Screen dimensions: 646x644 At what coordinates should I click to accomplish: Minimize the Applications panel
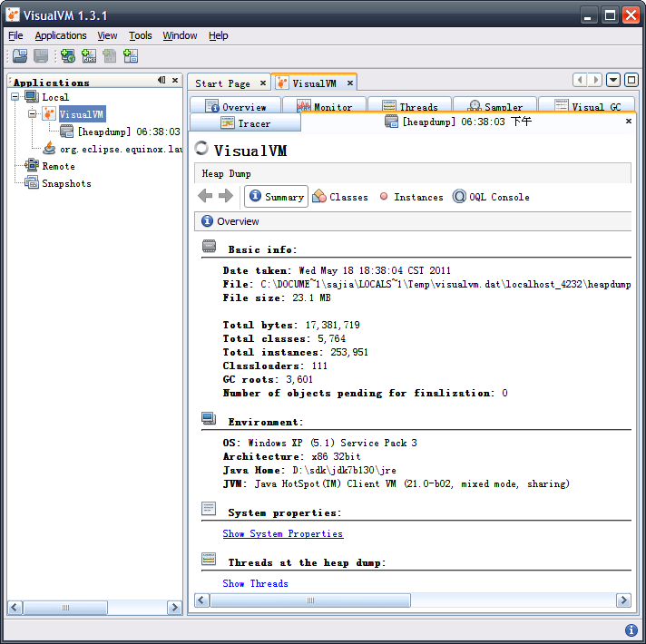pos(161,81)
